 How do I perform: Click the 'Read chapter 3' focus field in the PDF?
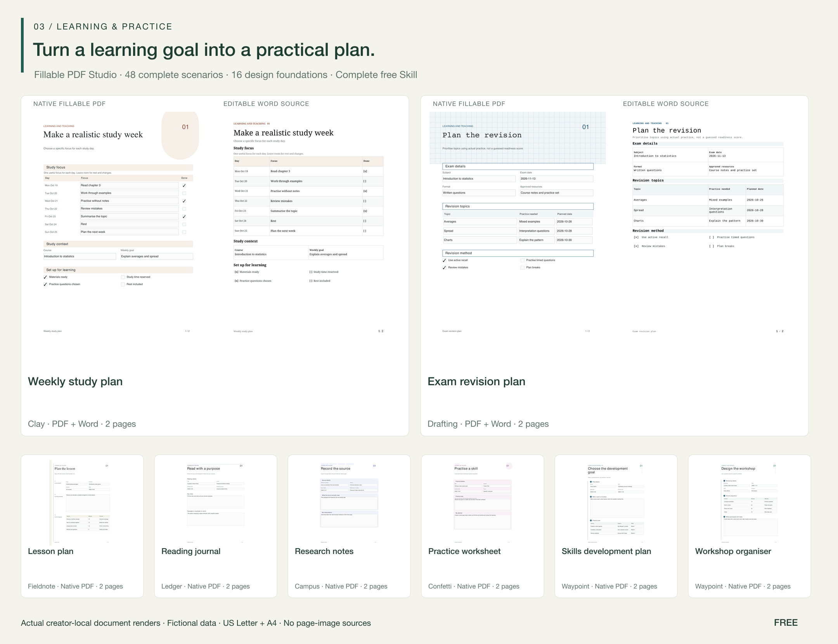[129, 185]
